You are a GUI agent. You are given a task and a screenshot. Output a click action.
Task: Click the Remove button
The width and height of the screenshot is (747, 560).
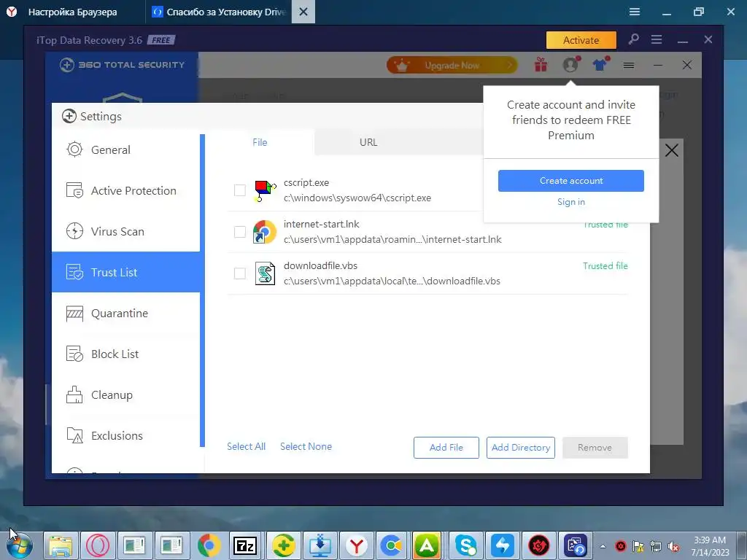pyautogui.click(x=595, y=448)
